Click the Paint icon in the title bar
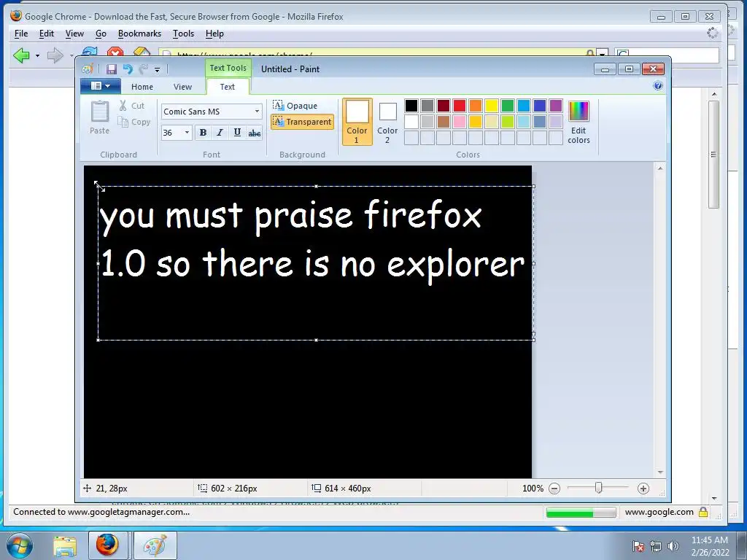This screenshot has height=560, width=747. coord(88,69)
